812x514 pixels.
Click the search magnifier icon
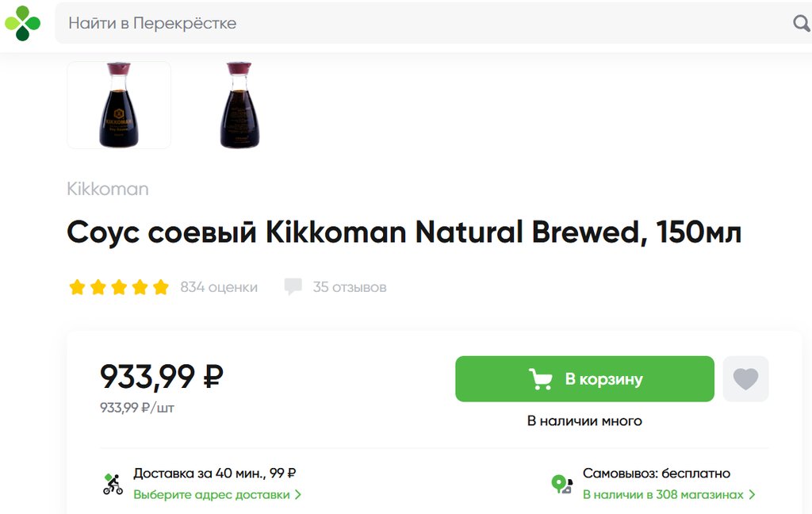coord(801,23)
